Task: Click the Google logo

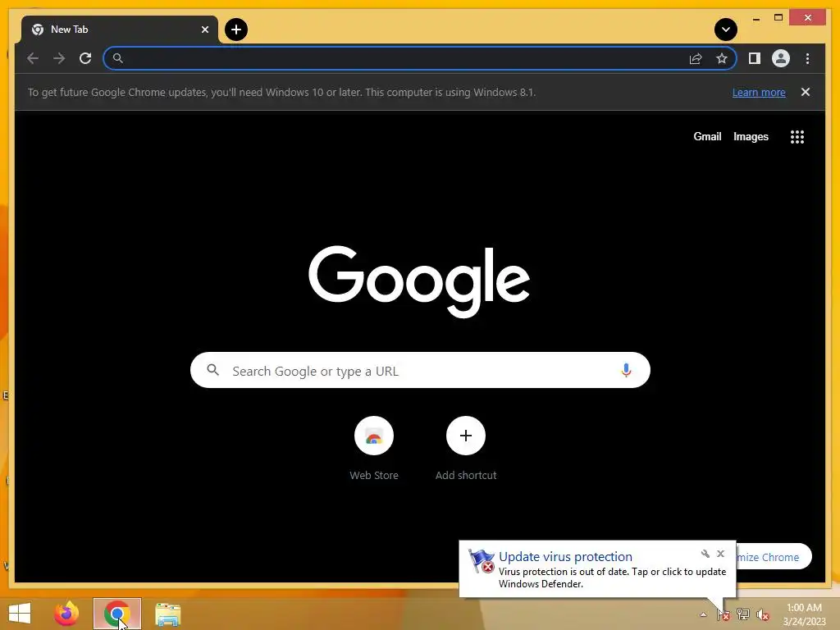Action: 419,281
